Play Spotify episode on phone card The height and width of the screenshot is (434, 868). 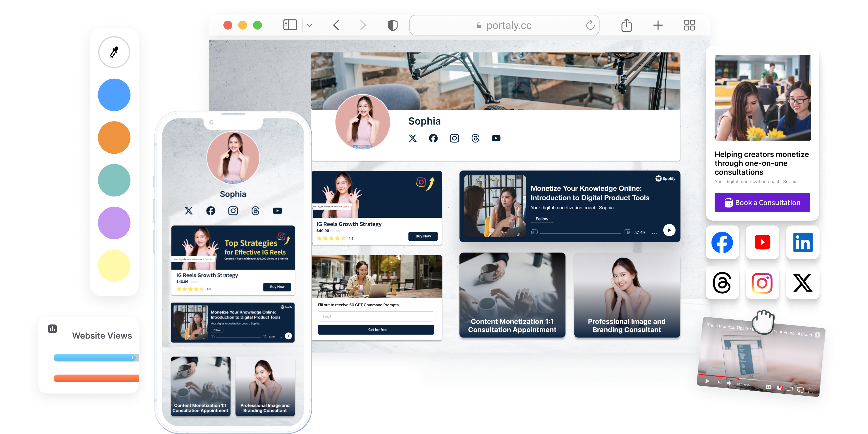pyautogui.click(x=288, y=336)
